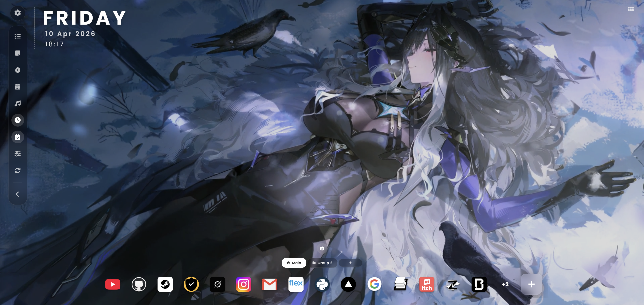The height and width of the screenshot is (305, 644).
Task: Open the sliders customization sidebar icon
Action: click(17, 153)
